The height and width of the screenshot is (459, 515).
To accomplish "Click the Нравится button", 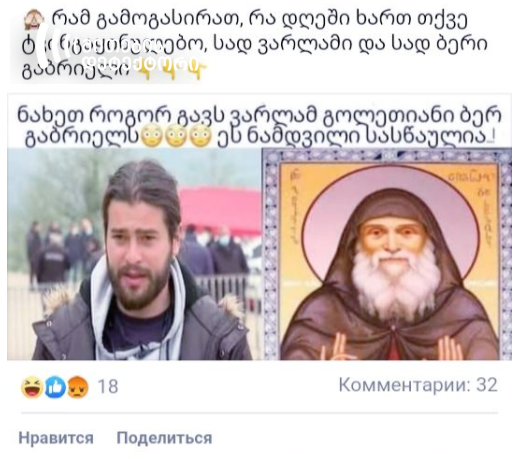I will coord(56,438).
